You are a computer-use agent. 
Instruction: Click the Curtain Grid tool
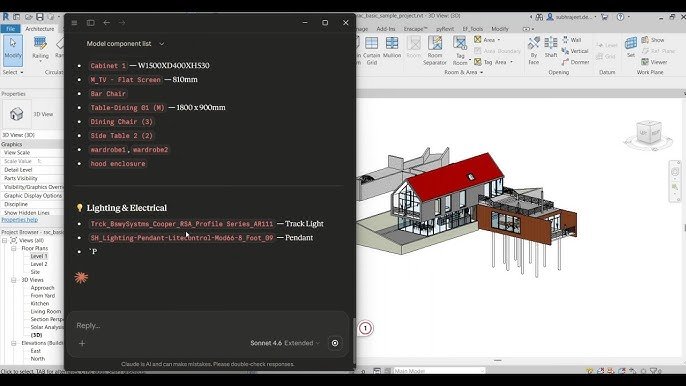click(371, 50)
